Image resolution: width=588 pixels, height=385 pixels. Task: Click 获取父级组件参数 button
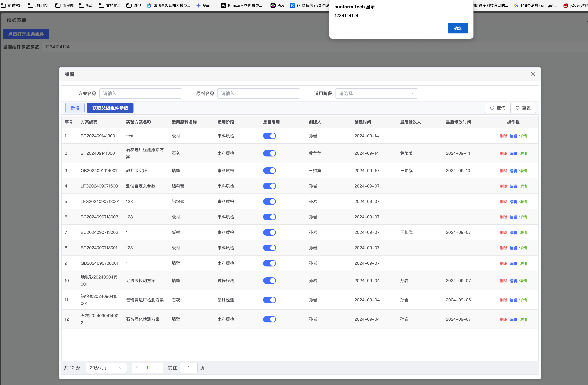click(110, 108)
